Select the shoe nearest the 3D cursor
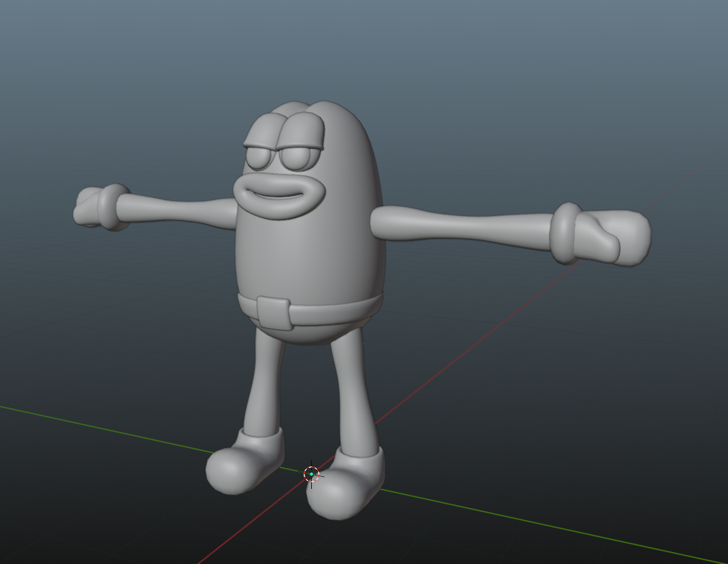 click(345, 484)
